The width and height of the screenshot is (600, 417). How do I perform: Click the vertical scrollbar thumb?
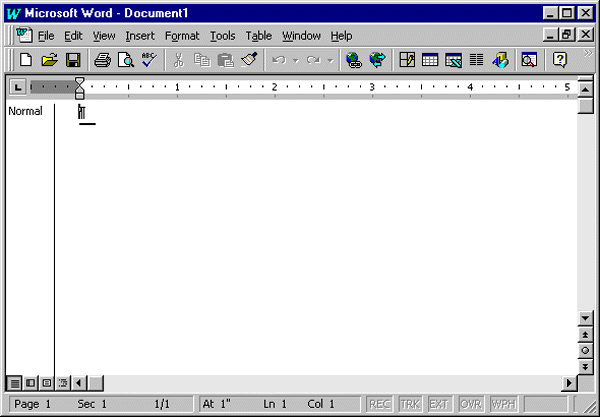click(585, 106)
